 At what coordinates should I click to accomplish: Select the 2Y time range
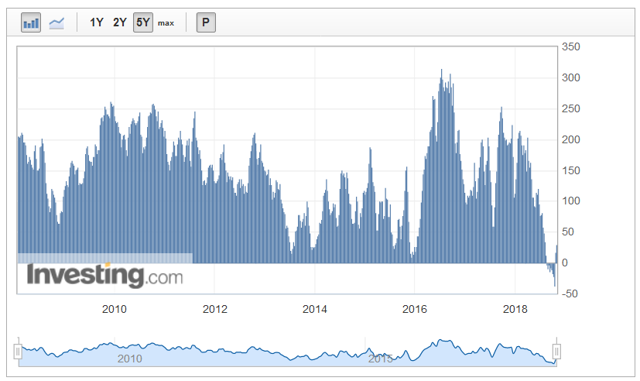coord(120,22)
